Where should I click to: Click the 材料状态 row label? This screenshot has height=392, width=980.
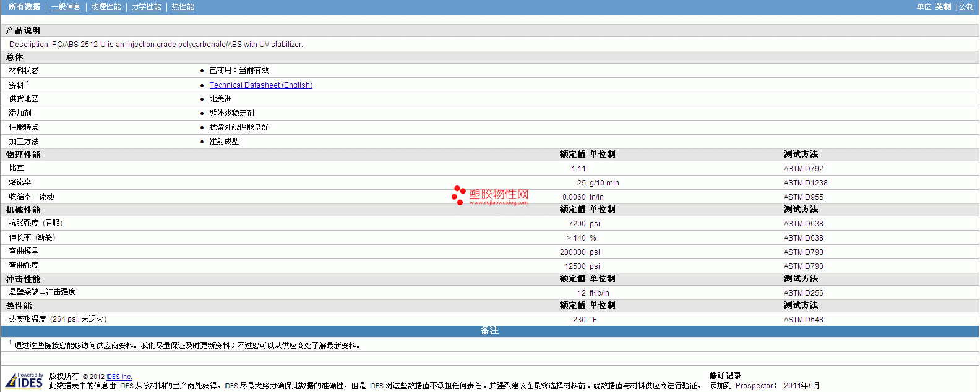coord(24,70)
